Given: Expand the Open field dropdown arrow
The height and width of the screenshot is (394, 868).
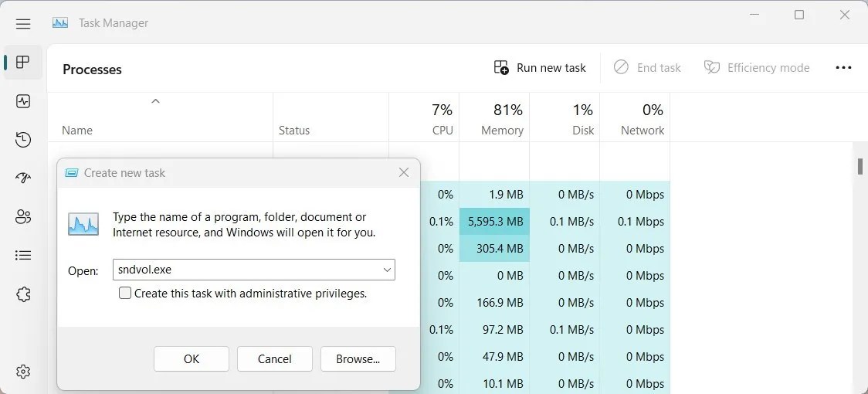Looking at the screenshot, I should coord(387,270).
